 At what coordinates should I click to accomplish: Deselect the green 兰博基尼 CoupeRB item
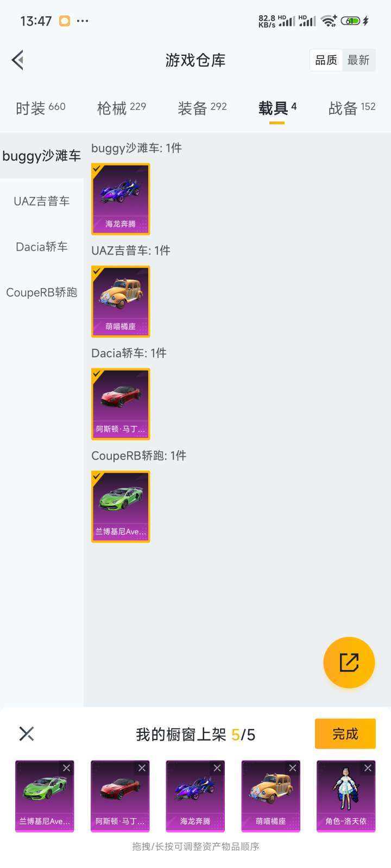(x=121, y=507)
